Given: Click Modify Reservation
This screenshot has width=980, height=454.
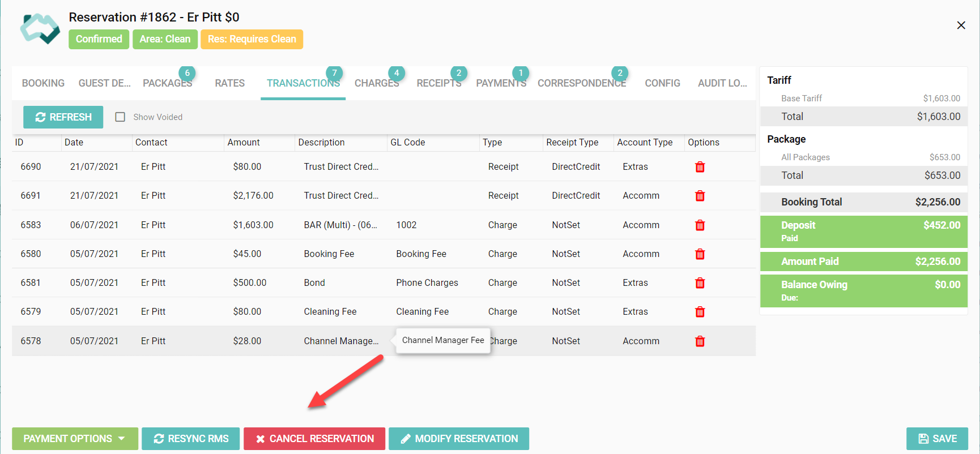Looking at the screenshot, I should click(x=459, y=439).
